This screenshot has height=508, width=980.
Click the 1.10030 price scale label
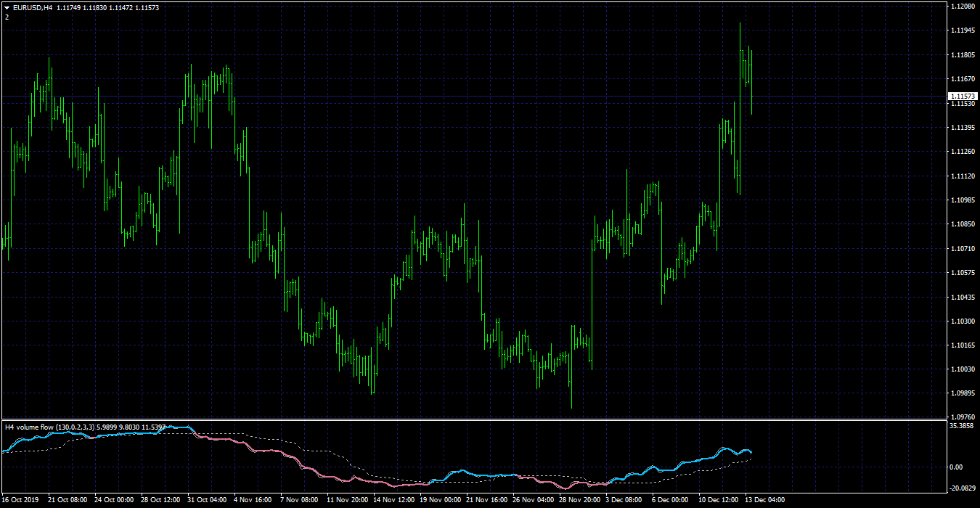(962, 369)
